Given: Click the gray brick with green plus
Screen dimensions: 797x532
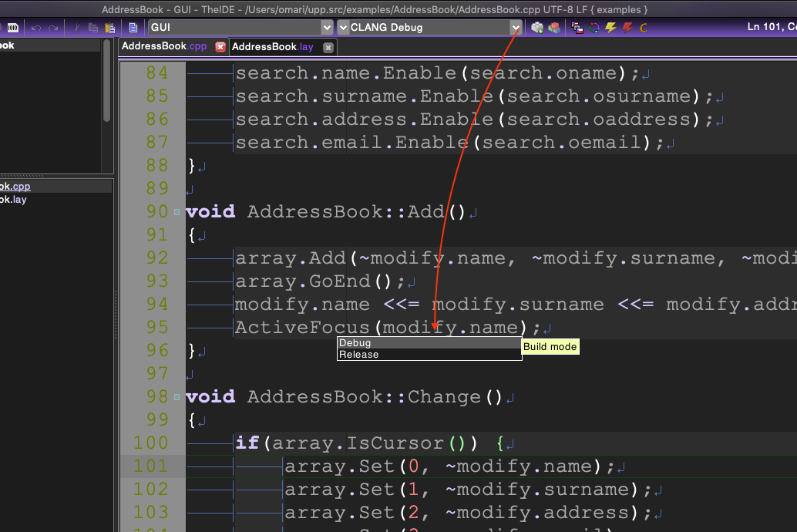Looking at the screenshot, I should pyautogui.click(x=537, y=28).
